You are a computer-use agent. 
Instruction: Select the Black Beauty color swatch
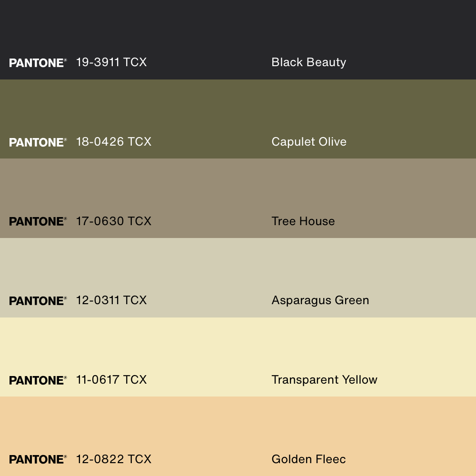point(238,40)
